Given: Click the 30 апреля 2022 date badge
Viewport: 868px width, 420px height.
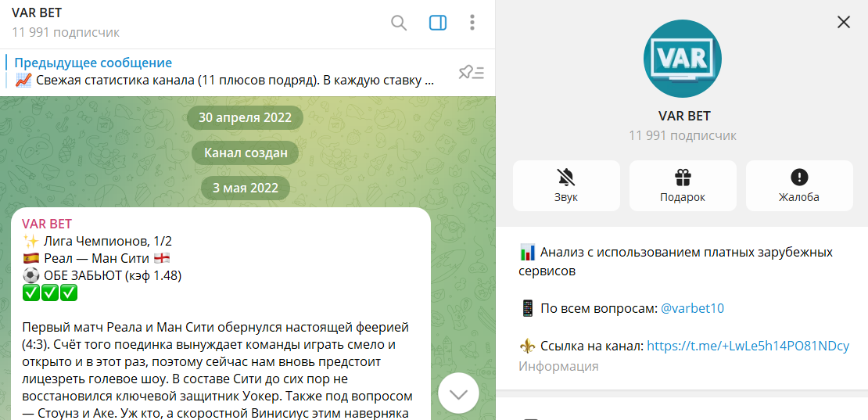Looking at the screenshot, I should [246, 117].
